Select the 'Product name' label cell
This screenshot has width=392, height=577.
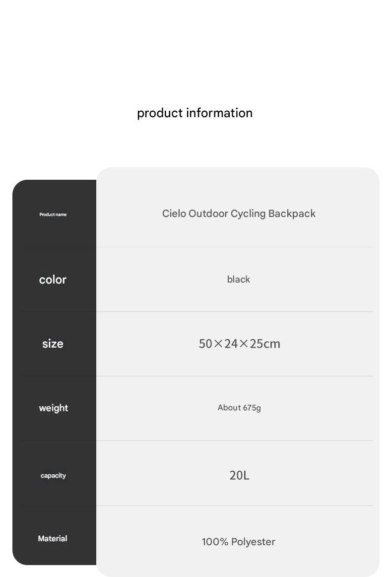[x=53, y=215]
